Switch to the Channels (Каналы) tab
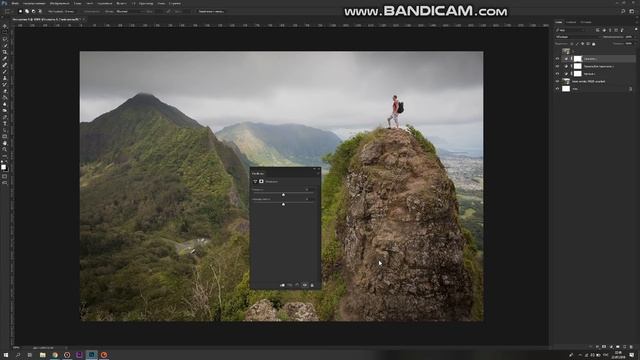Image resolution: width=640 pixels, height=360 pixels. 571,22
